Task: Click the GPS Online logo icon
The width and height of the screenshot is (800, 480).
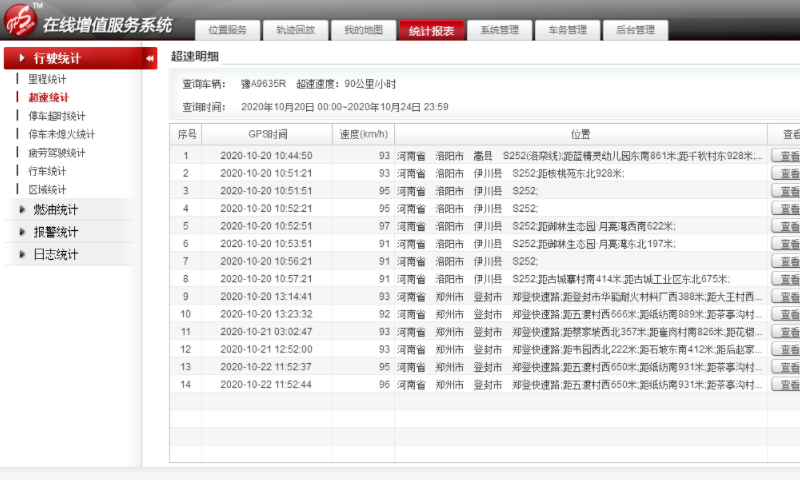Action: coord(19,20)
